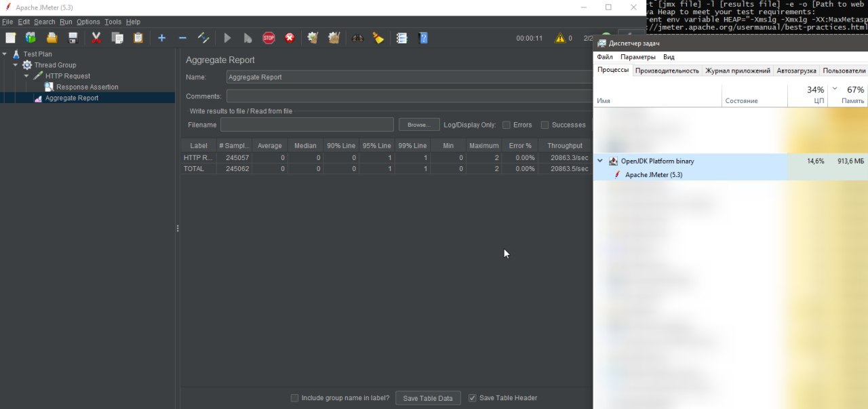Collapse the Test Plan tree node
868x409 pixels.
tap(5, 54)
